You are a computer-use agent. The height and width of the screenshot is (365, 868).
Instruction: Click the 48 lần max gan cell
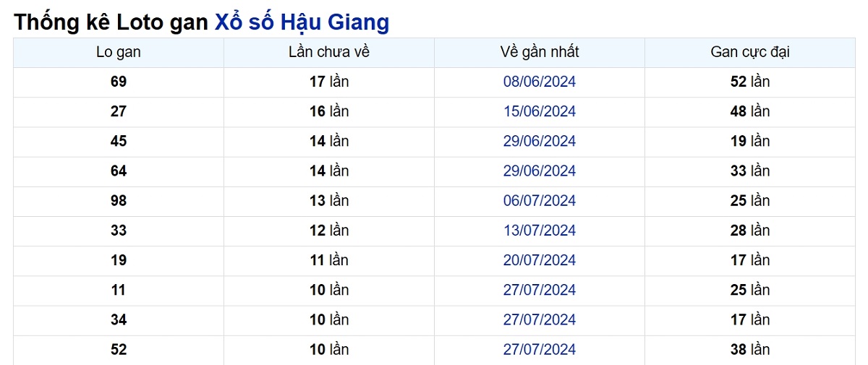pos(750,111)
